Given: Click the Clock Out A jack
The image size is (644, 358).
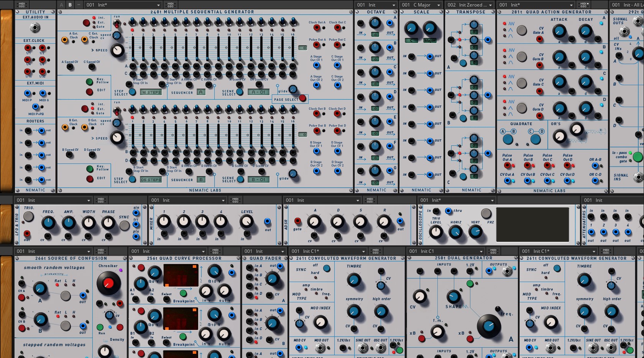Looking at the screenshot, I should tap(317, 28).
